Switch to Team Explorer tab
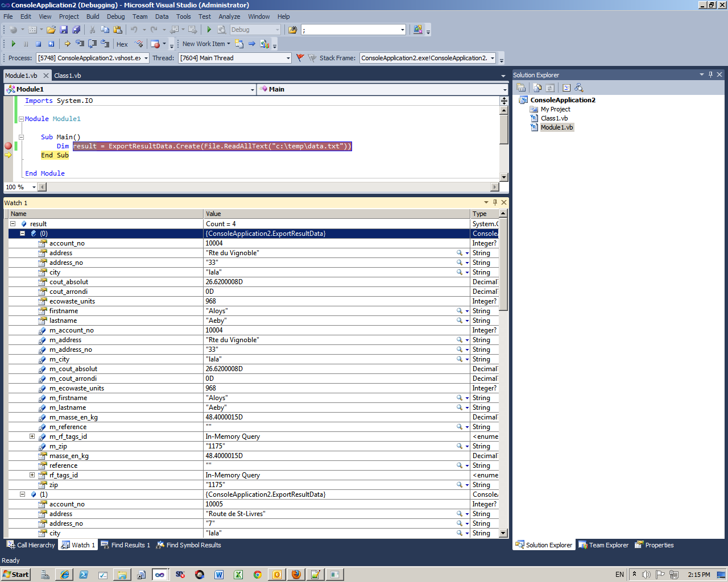This screenshot has height=582, width=728. [x=603, y=545]
